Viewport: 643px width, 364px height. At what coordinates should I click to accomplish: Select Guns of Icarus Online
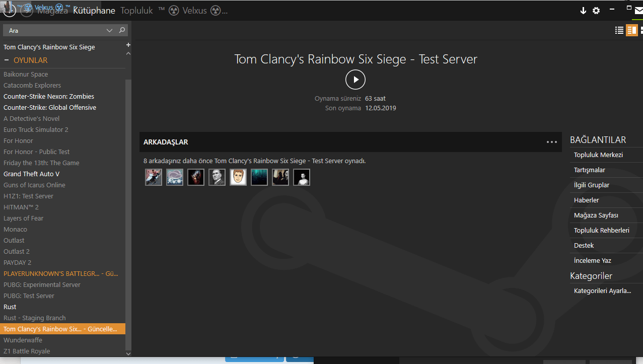pos(62,185)
